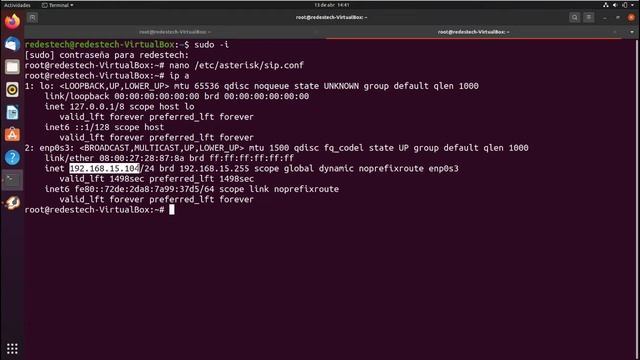The width and height of the screenshot is (640, 360).
Task: Close the terminal window
Action: click(x=631, y=18)
